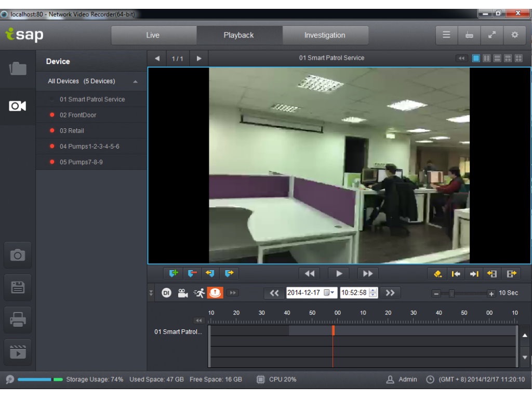Toggle the motion detection running-man filter

click(199, 293)
